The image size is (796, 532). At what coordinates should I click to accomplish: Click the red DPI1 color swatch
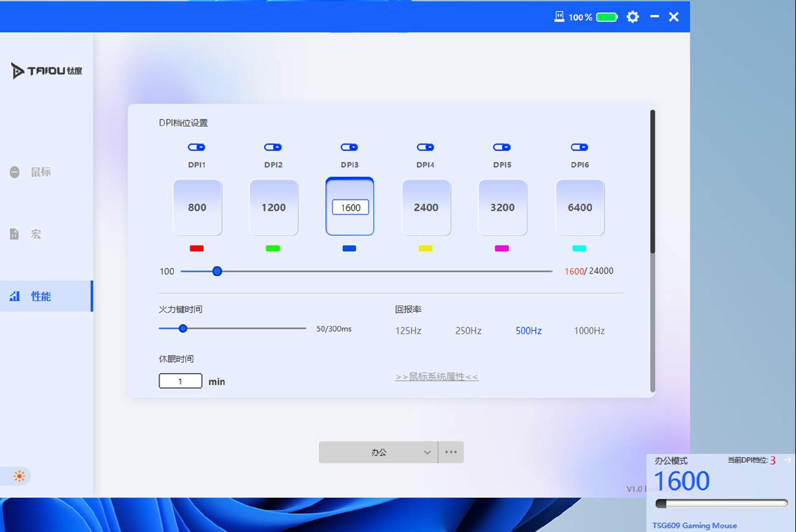[197, 248]
